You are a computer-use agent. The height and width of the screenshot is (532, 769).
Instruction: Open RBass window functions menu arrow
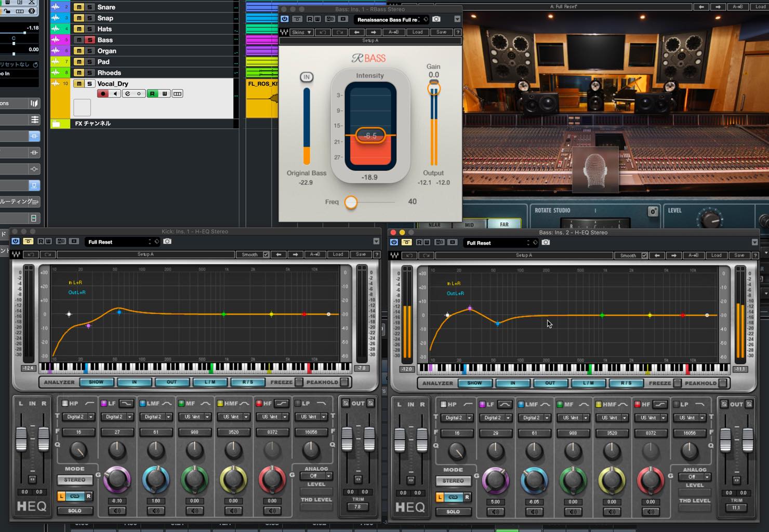457,19
